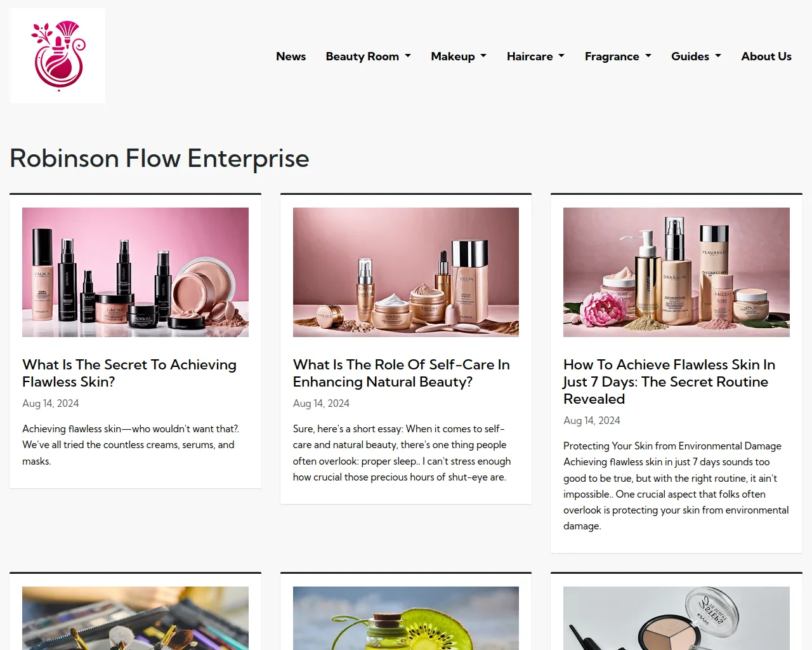Go to the About Us page
812x650 pixels.
766,56
